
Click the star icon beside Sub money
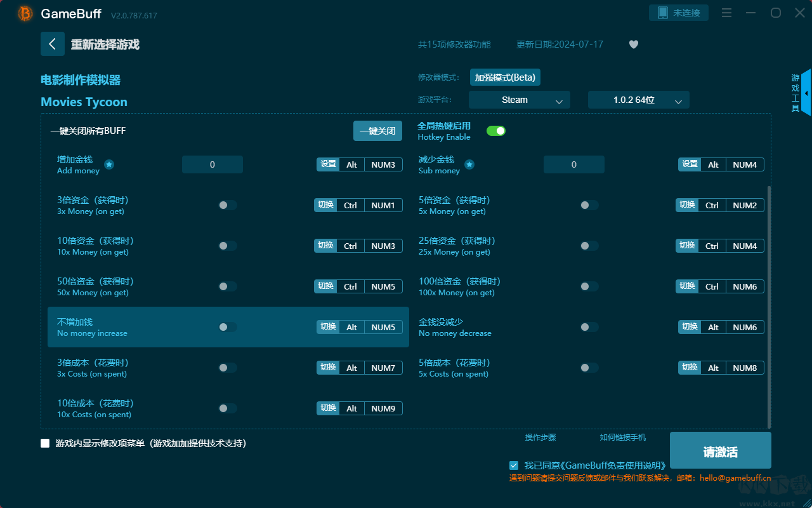pos(469,164)
